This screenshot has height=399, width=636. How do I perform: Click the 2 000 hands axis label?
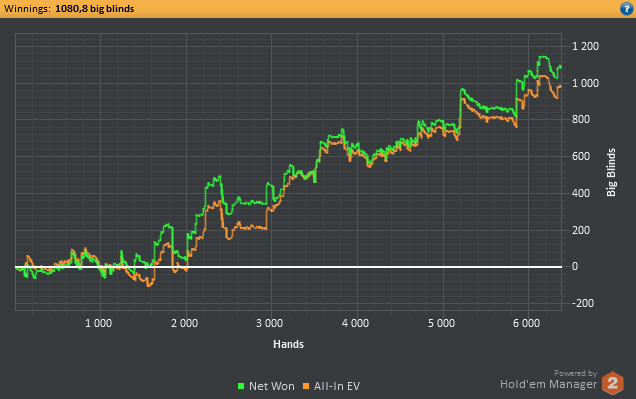point(185,323)
